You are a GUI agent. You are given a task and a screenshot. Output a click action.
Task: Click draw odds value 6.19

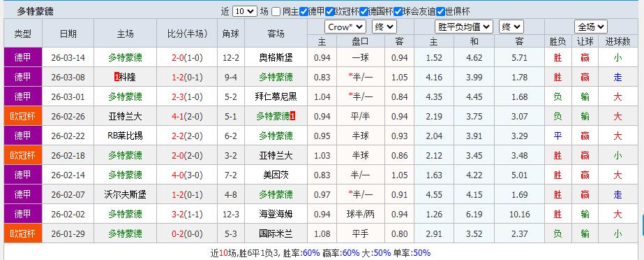coord(474,214)
